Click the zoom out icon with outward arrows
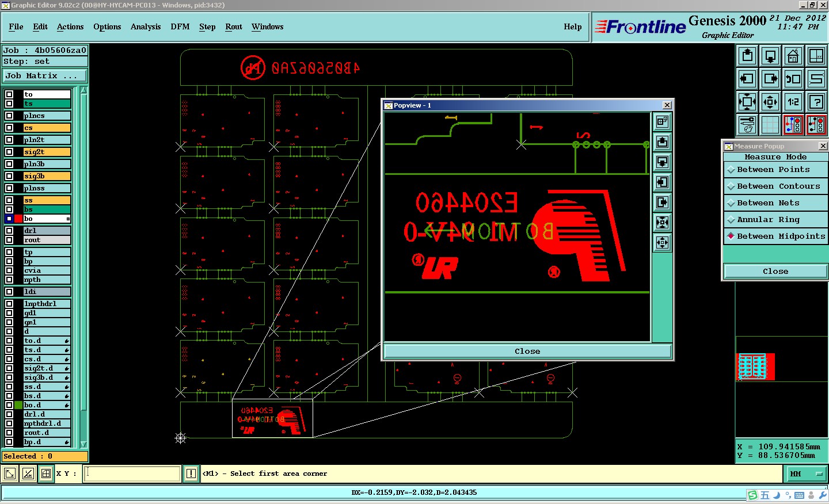 point(770,102)
